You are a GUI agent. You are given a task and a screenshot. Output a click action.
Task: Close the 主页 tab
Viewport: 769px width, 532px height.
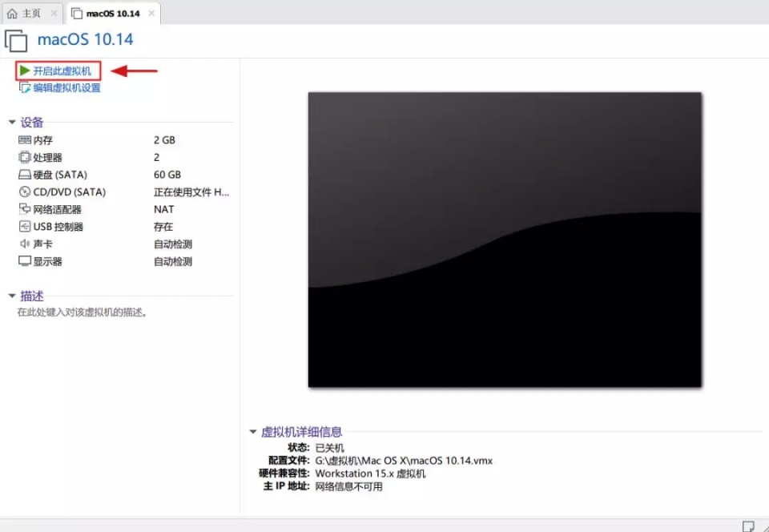tap(54, 14)
